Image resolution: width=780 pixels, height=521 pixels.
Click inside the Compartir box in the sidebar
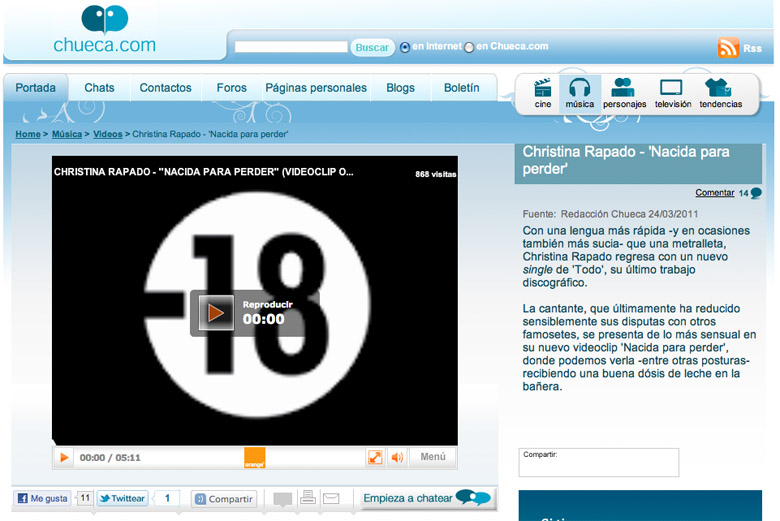pos(598,462)
